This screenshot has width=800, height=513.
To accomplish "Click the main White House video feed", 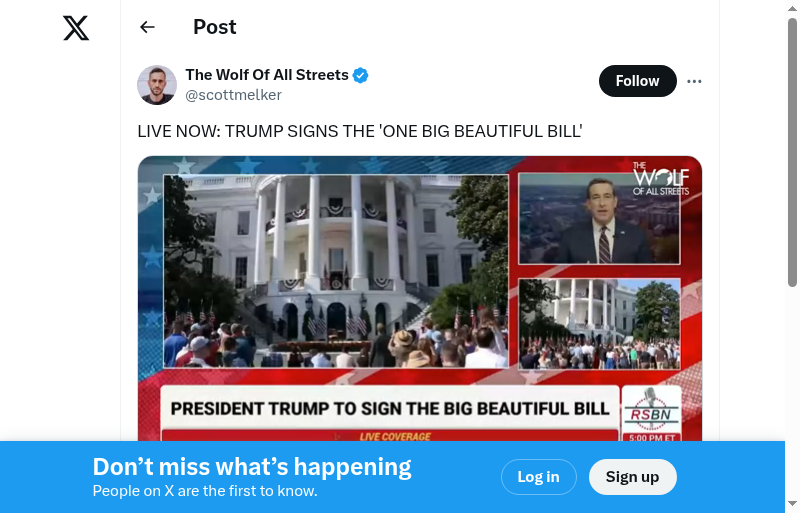I will click(336, 271).
